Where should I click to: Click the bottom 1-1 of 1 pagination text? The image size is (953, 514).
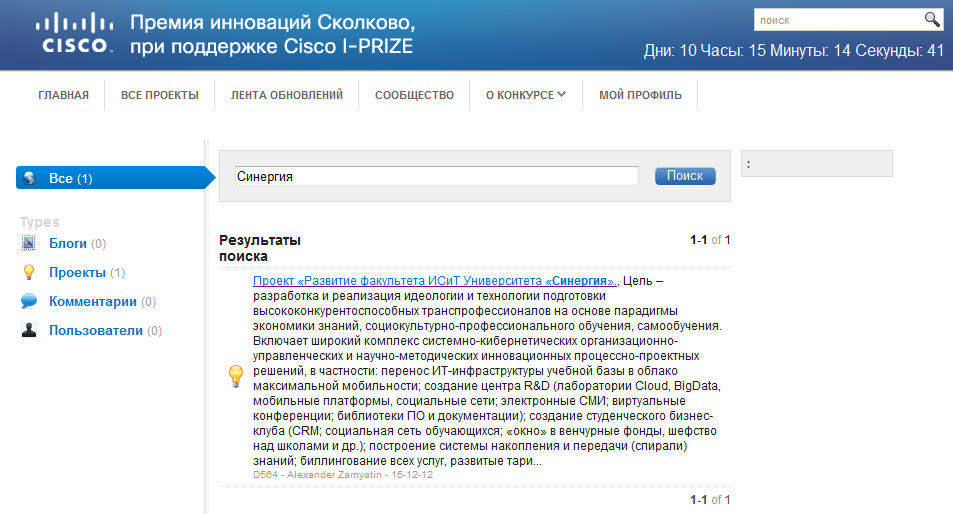pyautogui.click(x=710, y=499)
